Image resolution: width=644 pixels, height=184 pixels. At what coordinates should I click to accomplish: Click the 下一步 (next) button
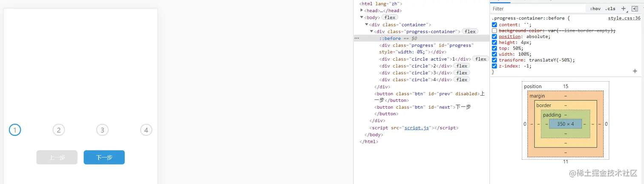coord(104,157)
